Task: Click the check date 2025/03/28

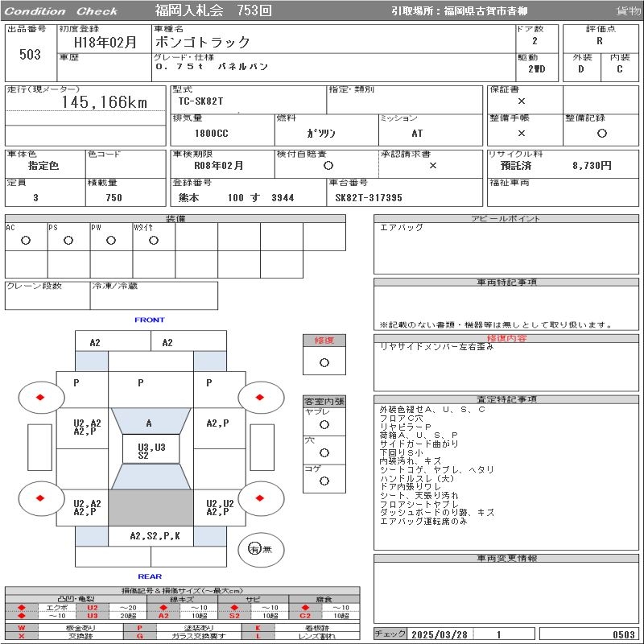Action: pyautogui.click(x=440, y=634)
